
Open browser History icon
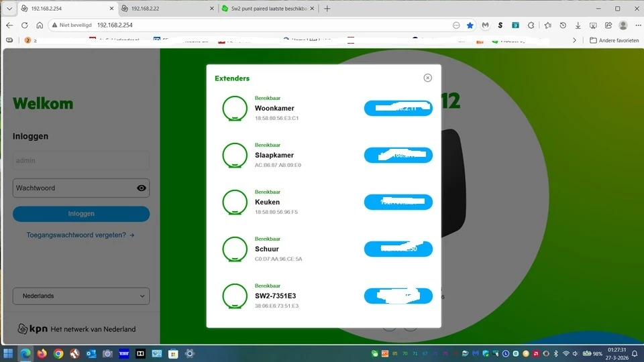[x=563, y=25]
